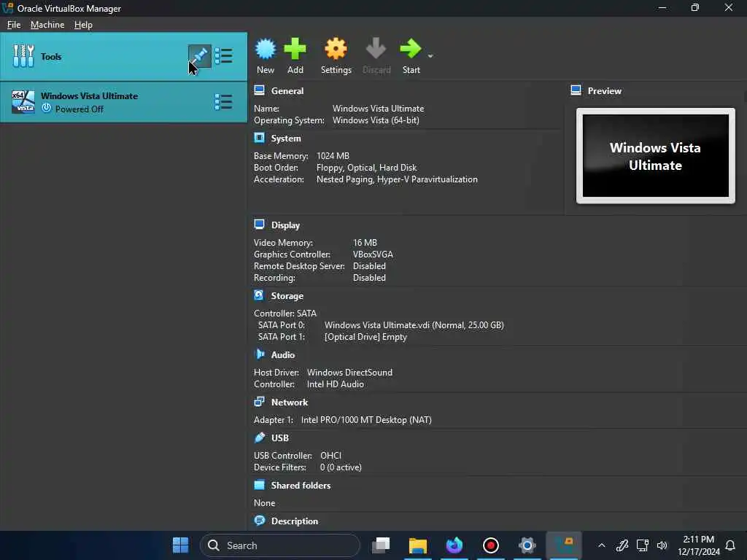The image size is (747, 560).
Task: Open the File menu
Action: pos(14,25)
